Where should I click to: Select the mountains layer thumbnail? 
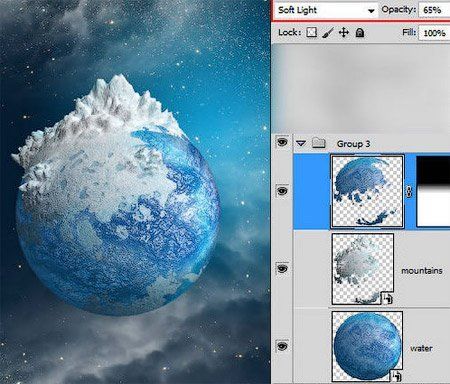363,269
